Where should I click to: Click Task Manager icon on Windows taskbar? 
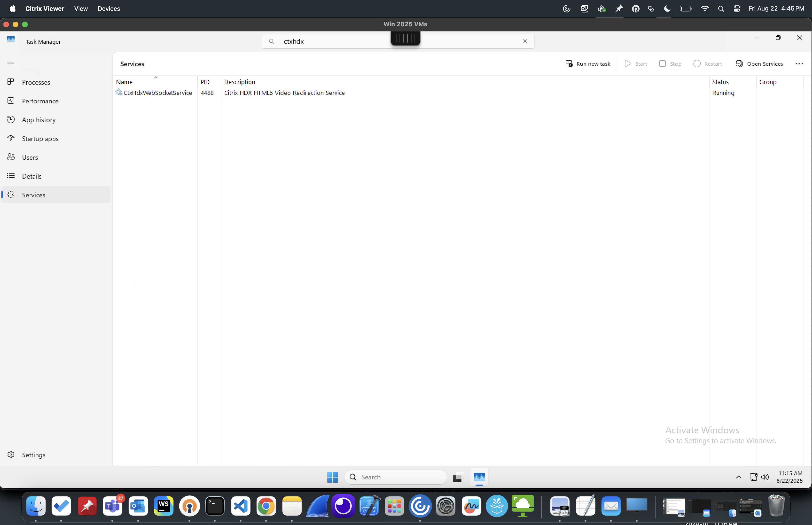click(479, 477)
